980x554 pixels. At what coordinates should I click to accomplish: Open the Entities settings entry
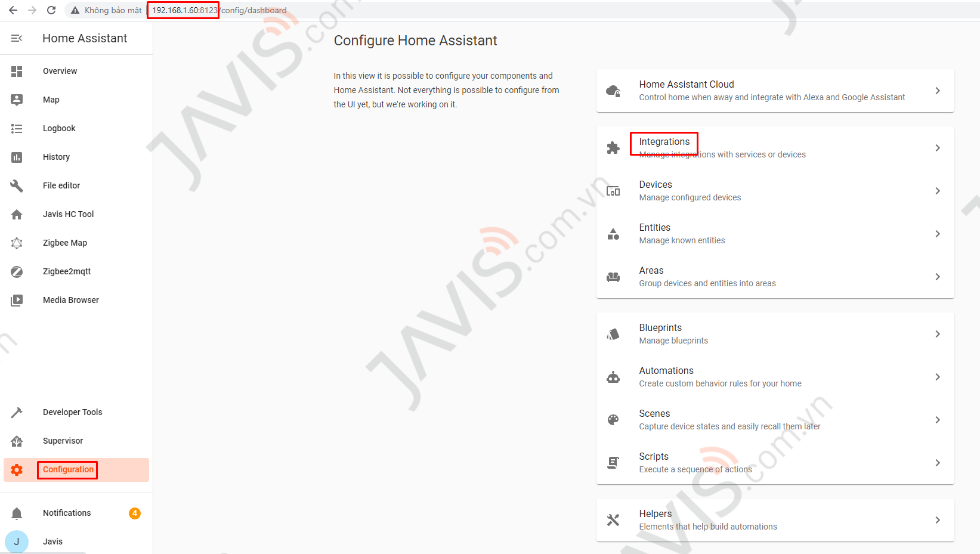point(775,234)
